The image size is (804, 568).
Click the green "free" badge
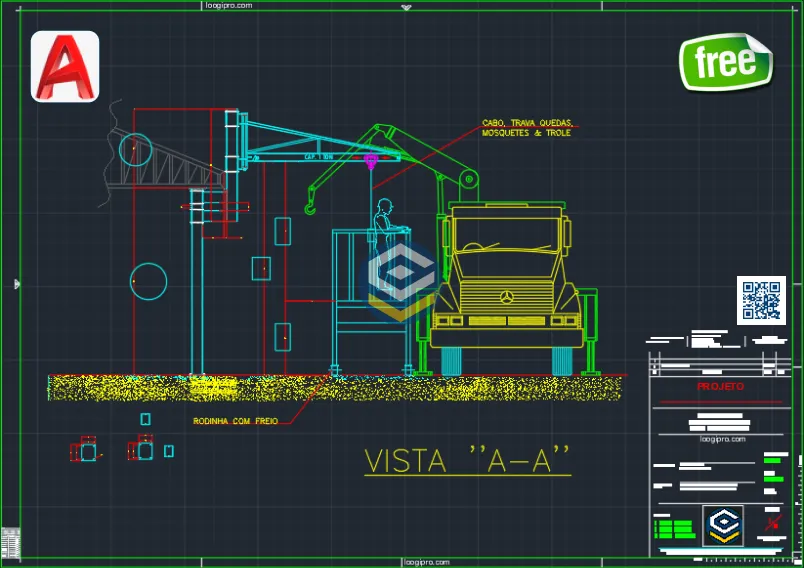[725, 62]
